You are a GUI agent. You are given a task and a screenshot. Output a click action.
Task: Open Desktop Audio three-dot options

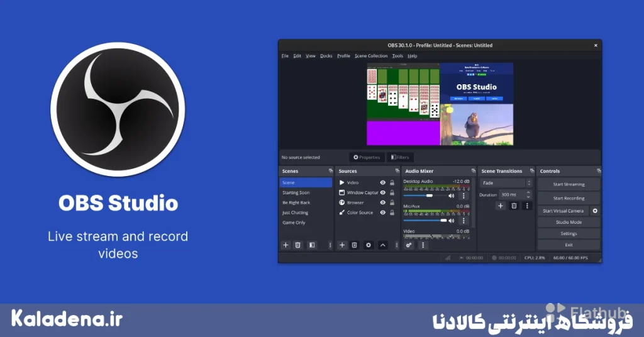pos(464,196)
